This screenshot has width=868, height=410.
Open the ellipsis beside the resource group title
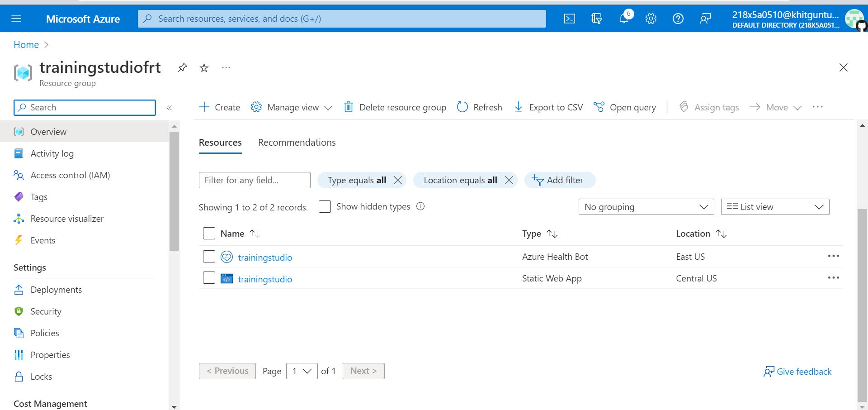(x=226, y=68)
